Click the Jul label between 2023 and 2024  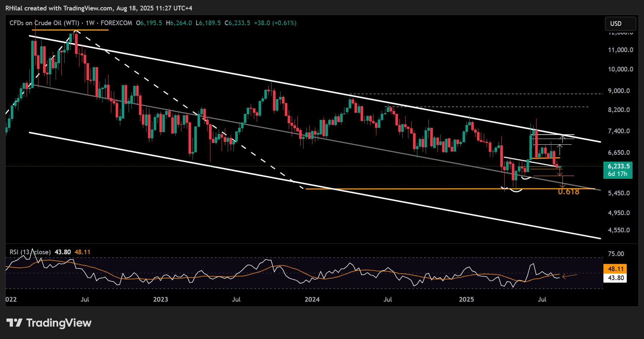[236, 299]
